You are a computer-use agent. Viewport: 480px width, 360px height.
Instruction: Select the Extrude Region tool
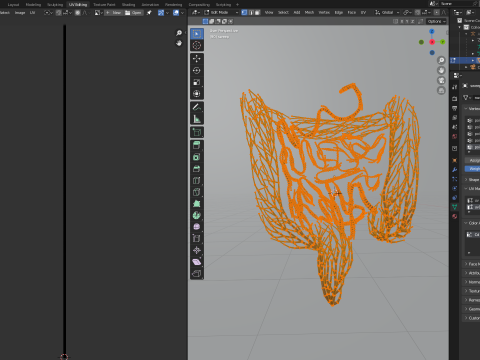(197, 145)
